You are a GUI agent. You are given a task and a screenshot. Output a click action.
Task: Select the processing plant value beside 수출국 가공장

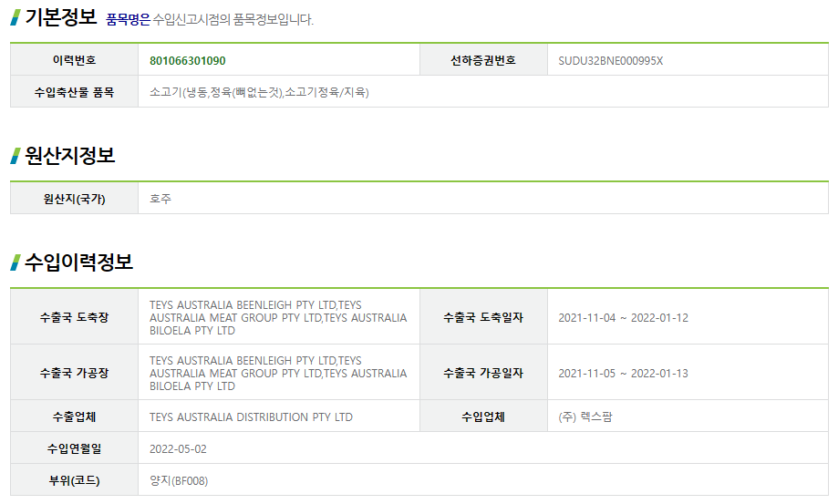278,373
